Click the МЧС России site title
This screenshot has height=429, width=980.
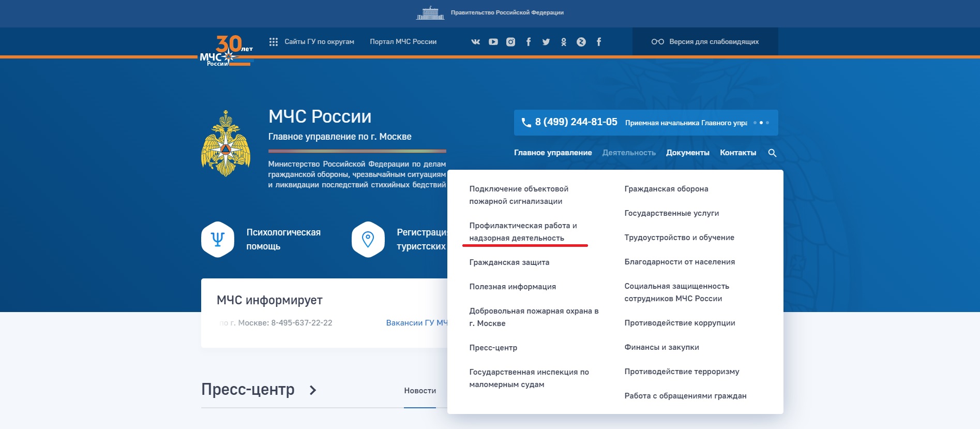tap(320, 116)
